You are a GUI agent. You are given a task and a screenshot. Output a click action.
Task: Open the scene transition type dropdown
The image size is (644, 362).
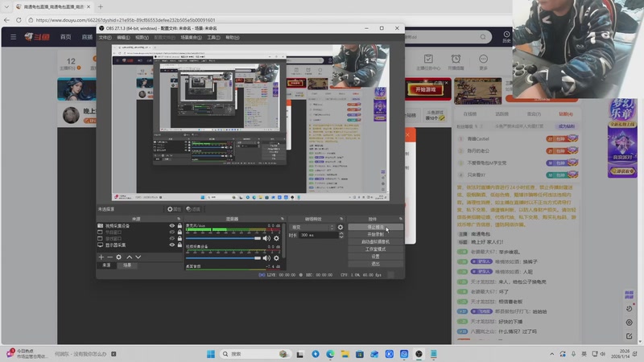click(312, 227)
